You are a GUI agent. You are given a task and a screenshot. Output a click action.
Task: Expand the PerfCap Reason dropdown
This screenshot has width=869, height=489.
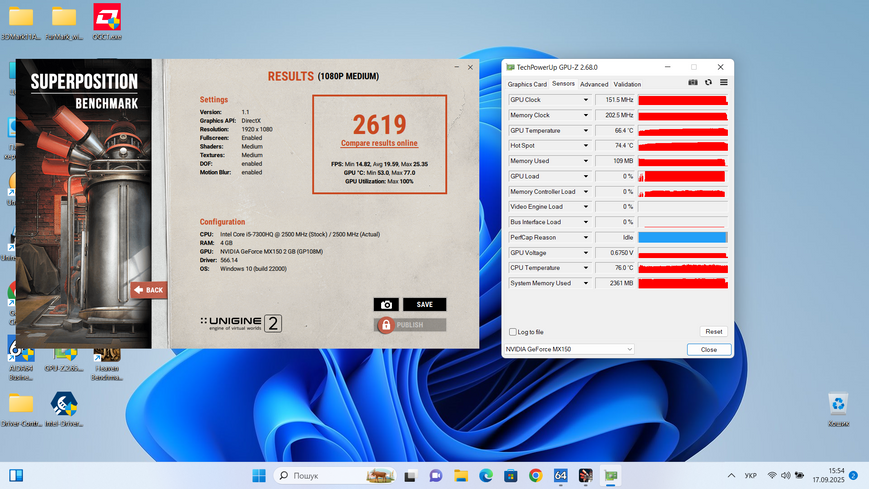586,237
